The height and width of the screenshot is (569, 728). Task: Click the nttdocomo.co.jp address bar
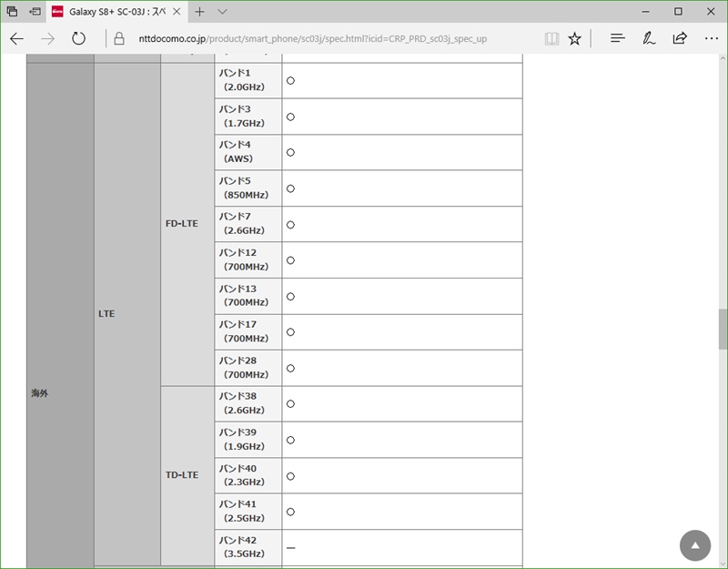click(318, 38)
